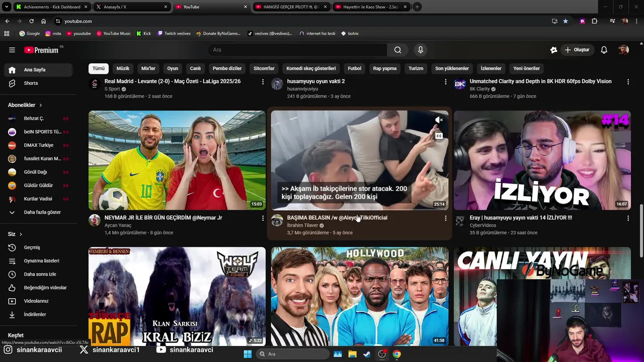The height and width of the screenshot is (362, 644).
Task: Select the Müzik filter chip
Action: (123, 68)
